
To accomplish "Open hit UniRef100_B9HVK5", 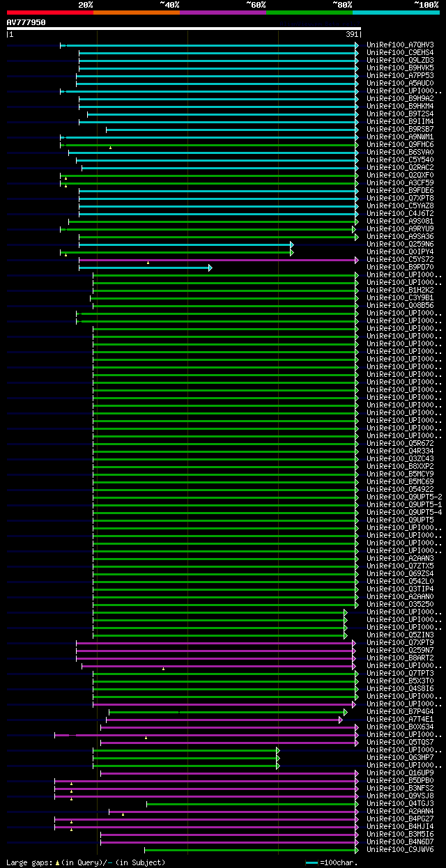I will click(x=400, y=68).
